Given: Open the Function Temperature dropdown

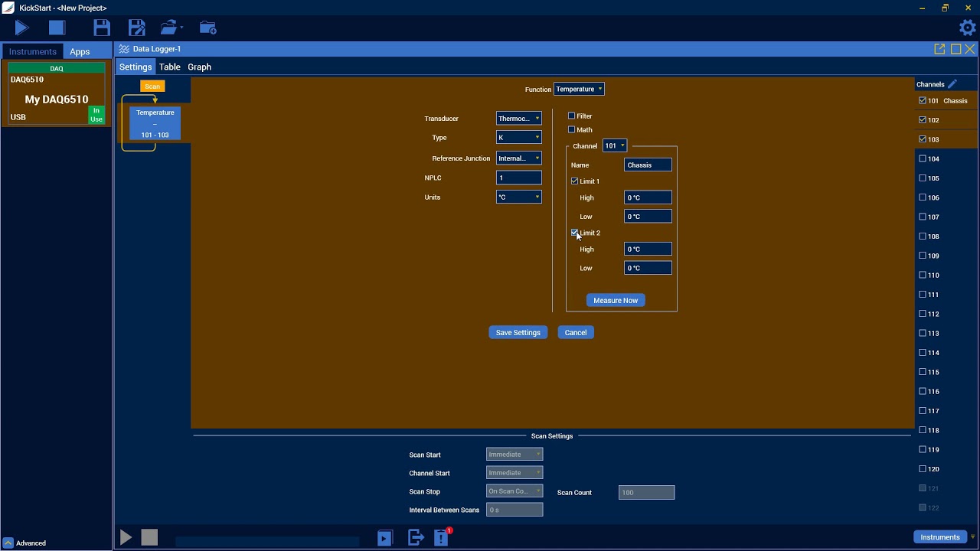Looking at the screenshot, I should click(x=579, y=89).
